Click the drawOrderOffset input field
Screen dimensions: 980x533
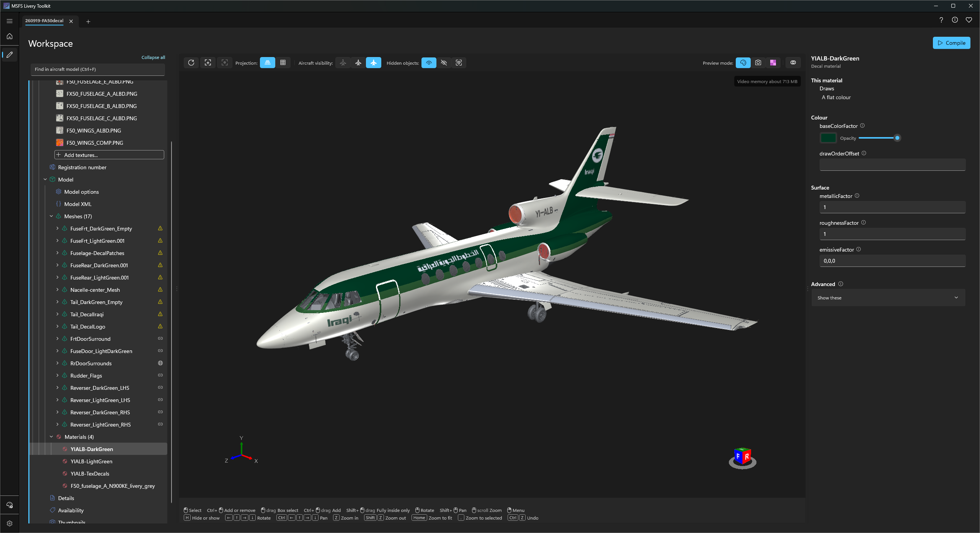pos(892,165)
